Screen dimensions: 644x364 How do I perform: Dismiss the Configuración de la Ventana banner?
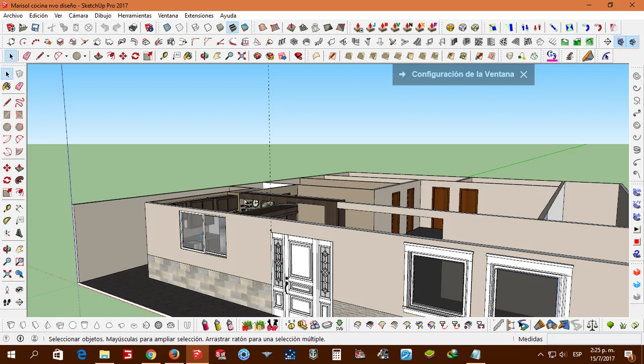(524, 75)
